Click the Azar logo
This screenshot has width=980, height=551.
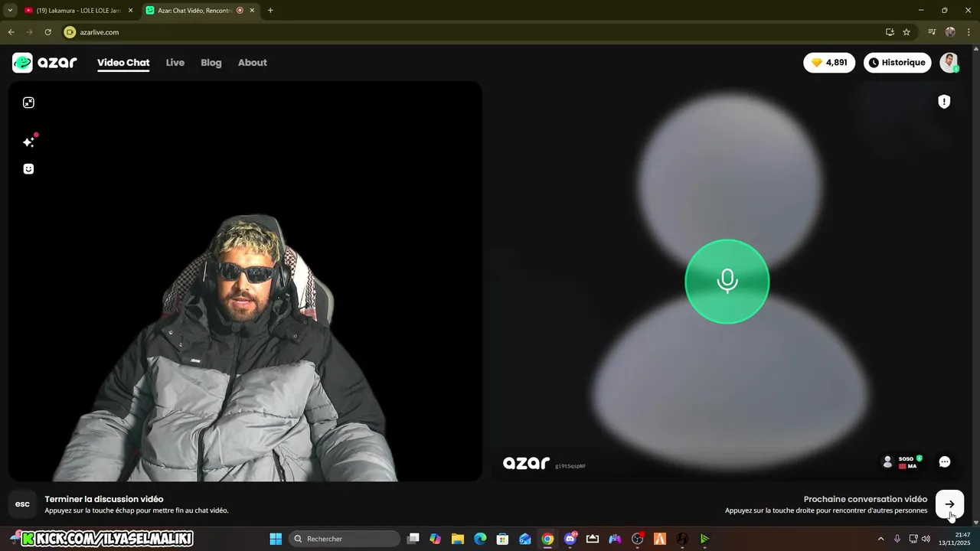pyautogui.click(x=44, y=63)
